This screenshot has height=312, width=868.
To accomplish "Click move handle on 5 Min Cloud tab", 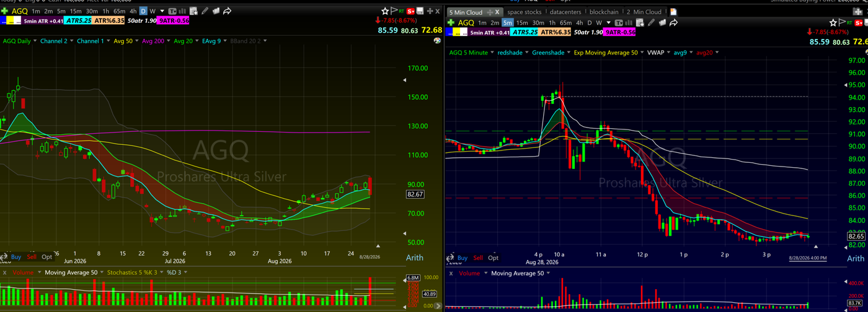I will click(x=490, y=12).
